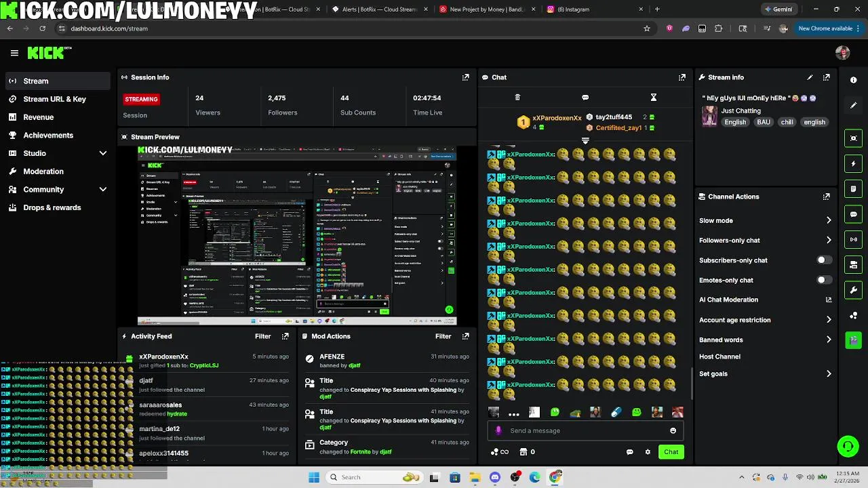
Task: Click the document icon in right rail
Action: pyautogui.click(x=853, y=189)
